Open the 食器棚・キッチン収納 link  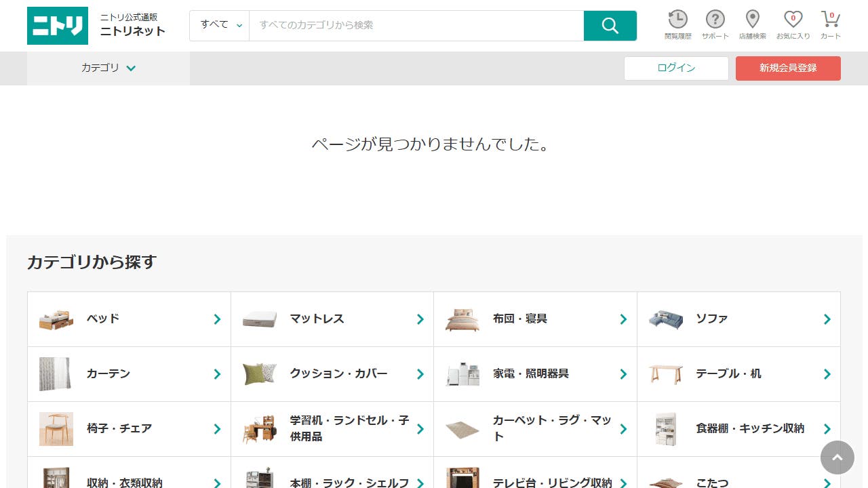coord(739,429)
